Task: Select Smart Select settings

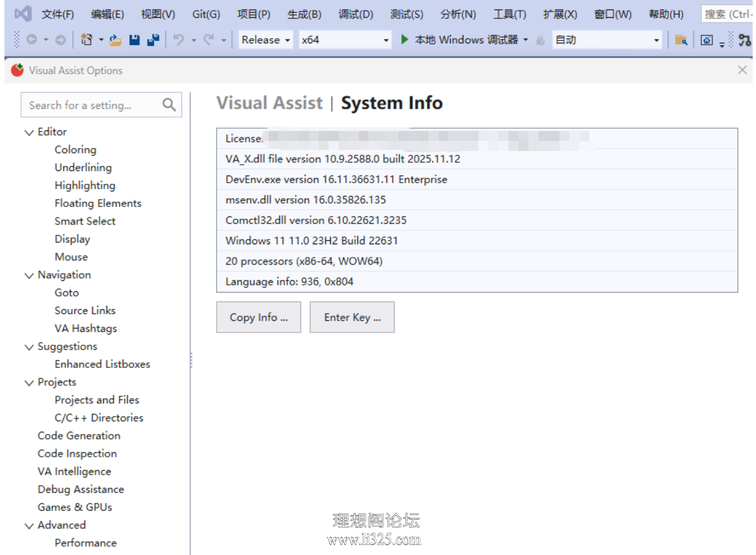Action: 85,221
